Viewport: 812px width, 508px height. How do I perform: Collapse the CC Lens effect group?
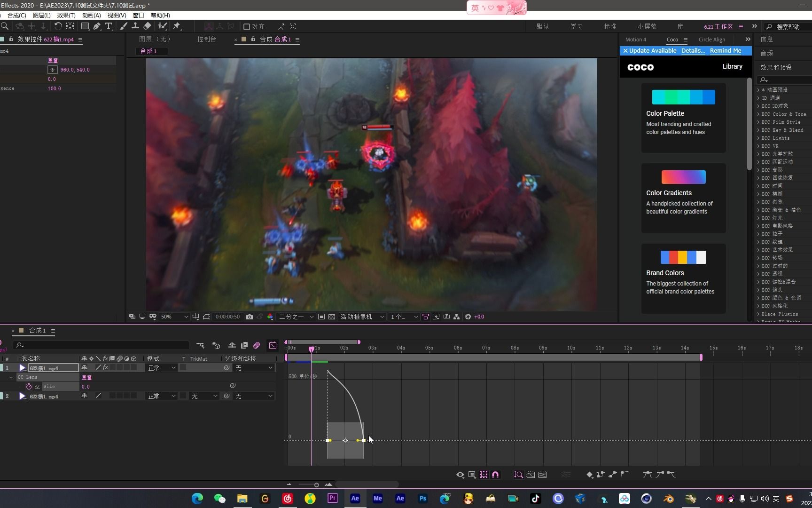(x=11, y=377)
